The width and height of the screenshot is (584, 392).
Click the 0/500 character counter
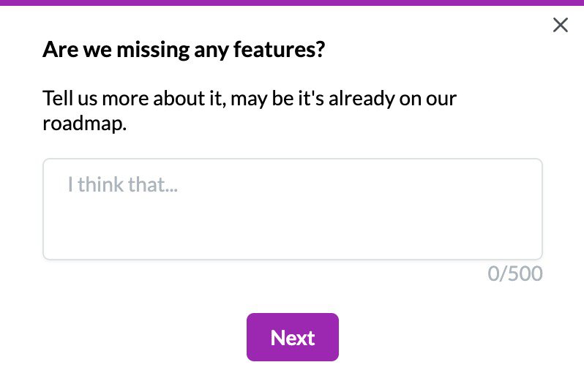tap(515, 274)
